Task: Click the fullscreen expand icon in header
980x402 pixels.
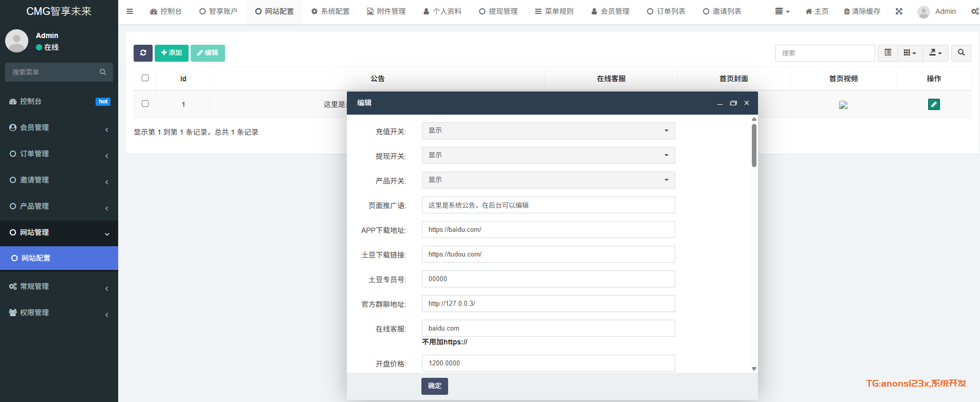Action: pos(899,11)
